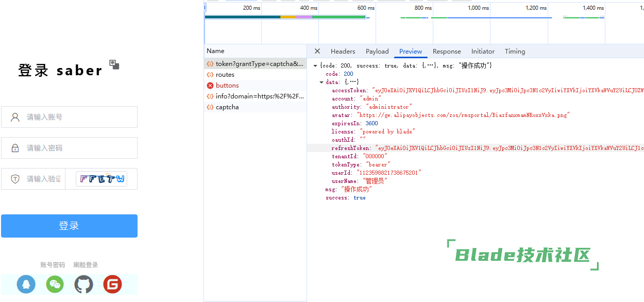
Task: Select the failed buttons request
Action: click(x=256, y=86)
